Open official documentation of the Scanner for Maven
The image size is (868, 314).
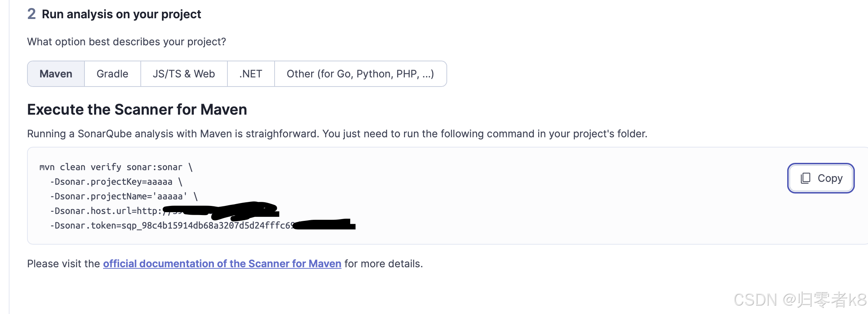(222, 264)
